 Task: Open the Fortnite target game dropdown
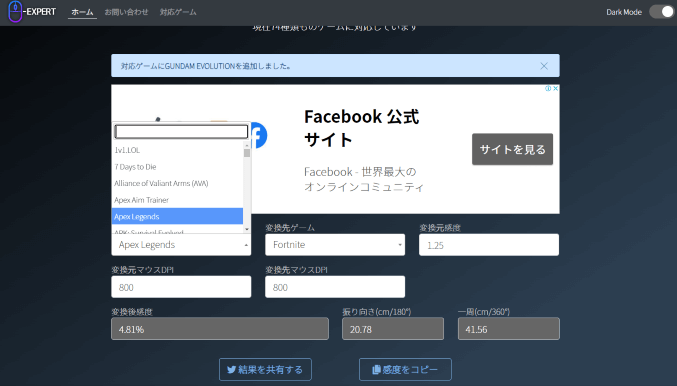335,245
